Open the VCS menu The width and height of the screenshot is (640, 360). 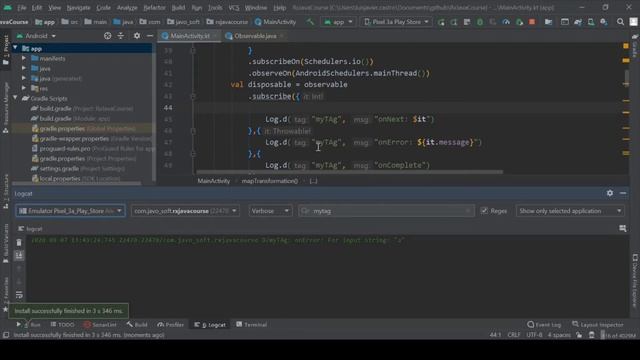[234, 8]
